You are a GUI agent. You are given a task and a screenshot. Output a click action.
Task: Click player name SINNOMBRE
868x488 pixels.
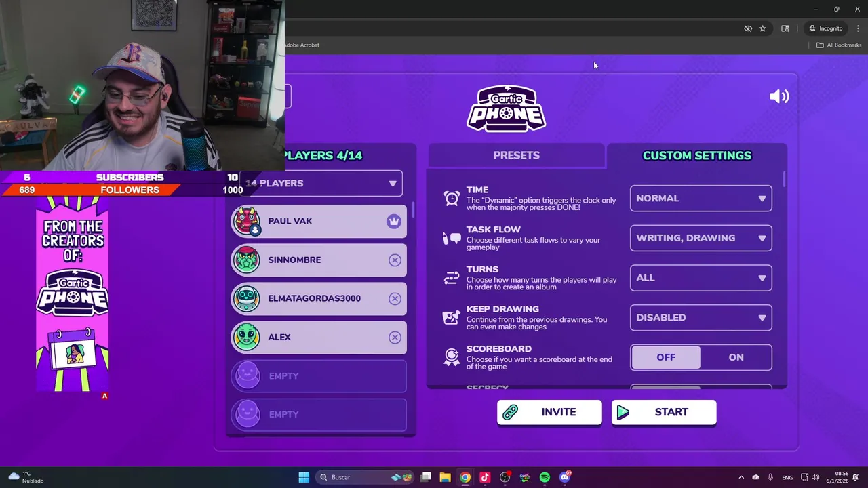(x=294, y=260)
